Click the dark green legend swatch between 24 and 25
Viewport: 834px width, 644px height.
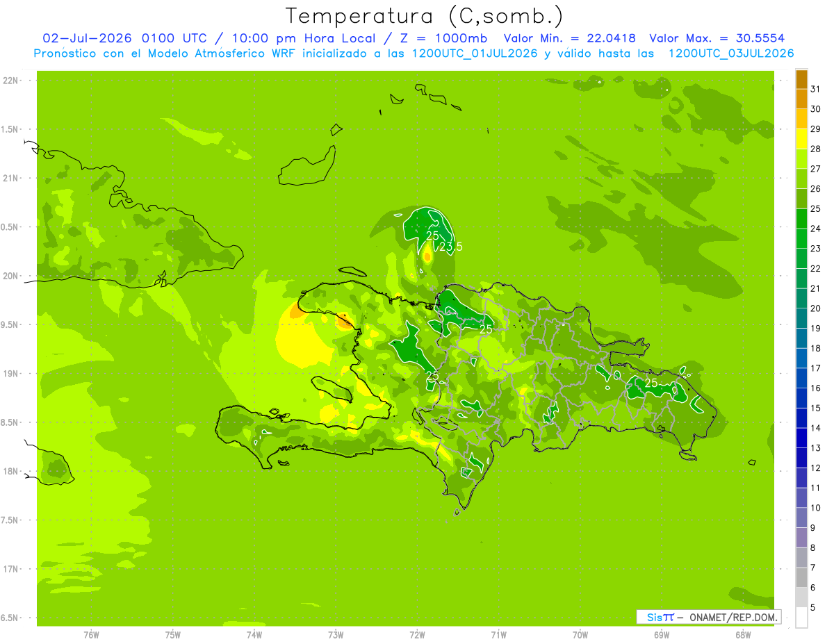(x=801, y=219)
